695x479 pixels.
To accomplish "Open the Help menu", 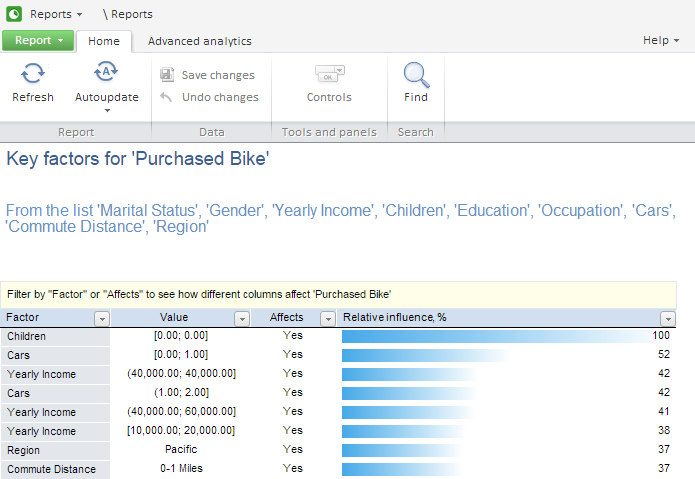I will (x=661, y=40).
